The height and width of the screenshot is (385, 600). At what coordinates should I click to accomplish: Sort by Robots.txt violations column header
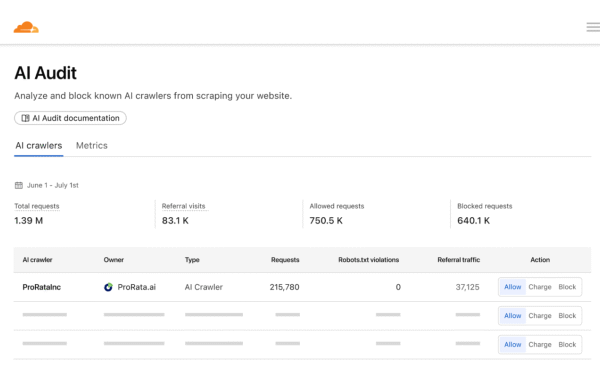pyautogui.click(x=368, y=260)
